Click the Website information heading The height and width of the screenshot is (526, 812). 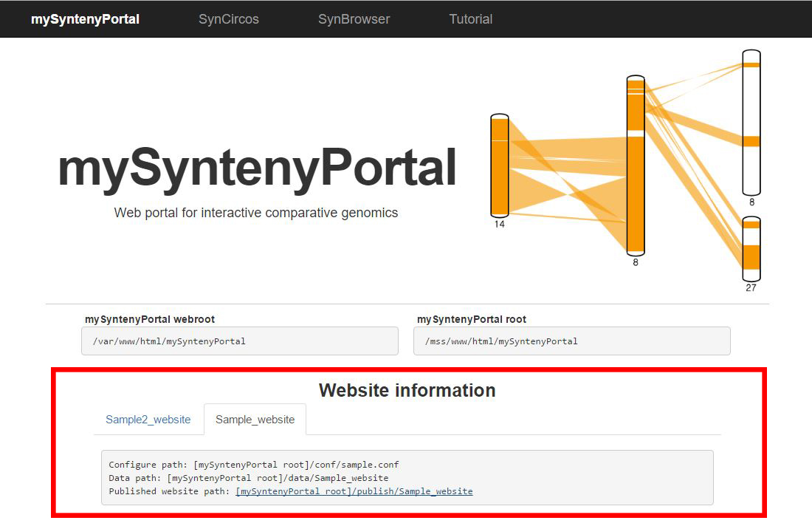tap(407, 390)
